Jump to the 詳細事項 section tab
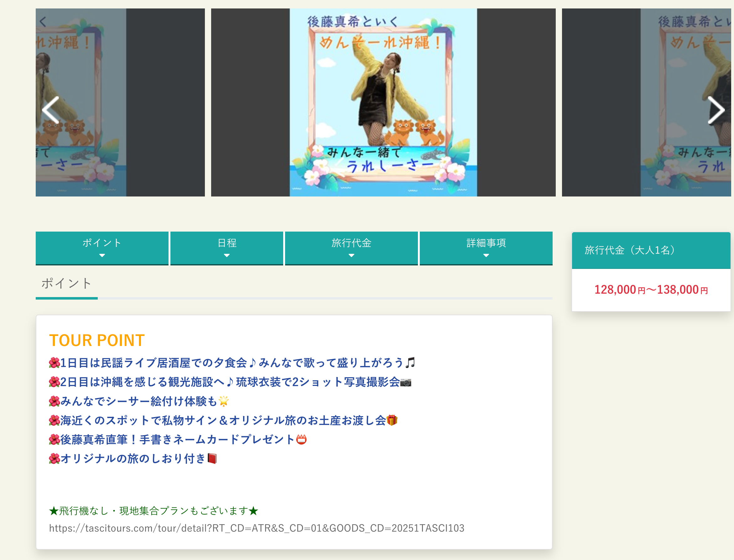 coord(486,248)
